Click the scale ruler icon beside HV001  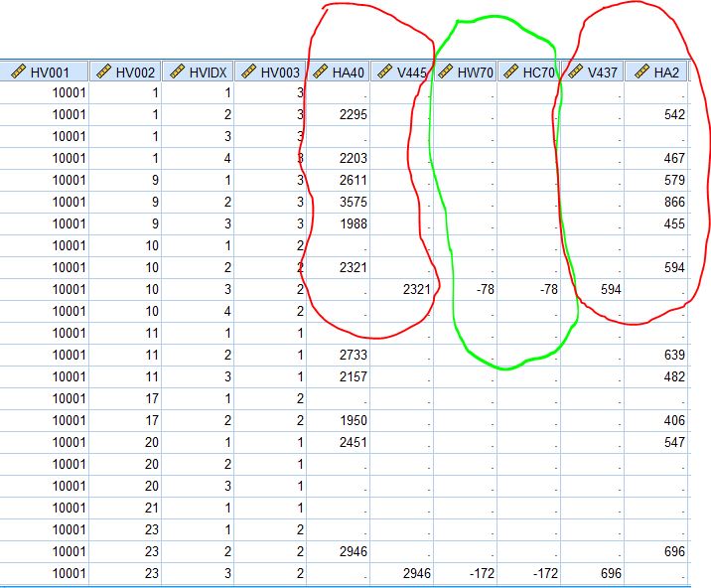tap(17, 72)
